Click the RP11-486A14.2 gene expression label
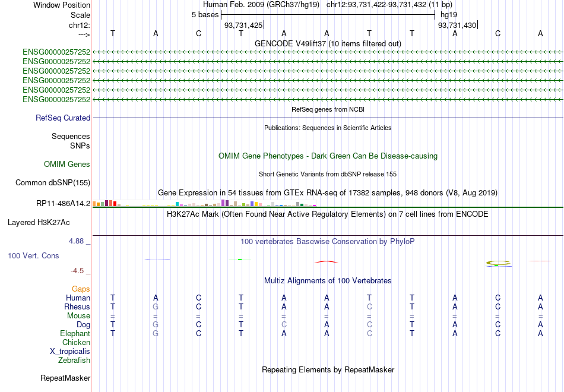 (64, 203)
